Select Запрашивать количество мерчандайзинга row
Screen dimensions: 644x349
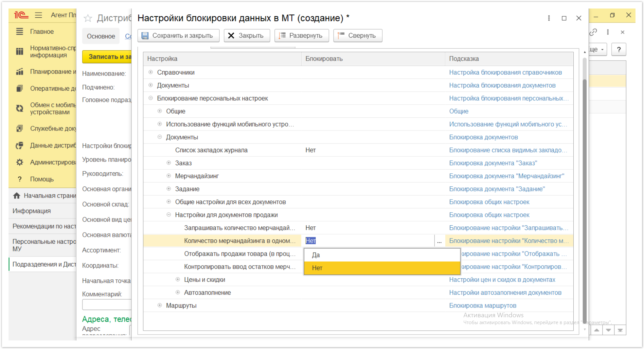pos(358,228)
